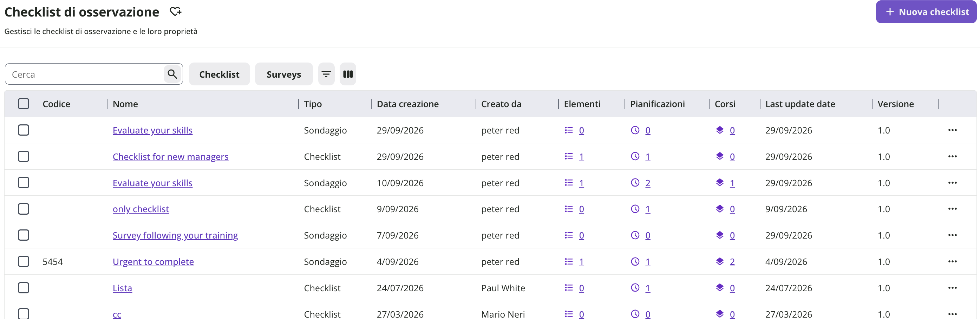
Task: Click courses layers icon in Lista row
Action: click(x=719, y=287)
